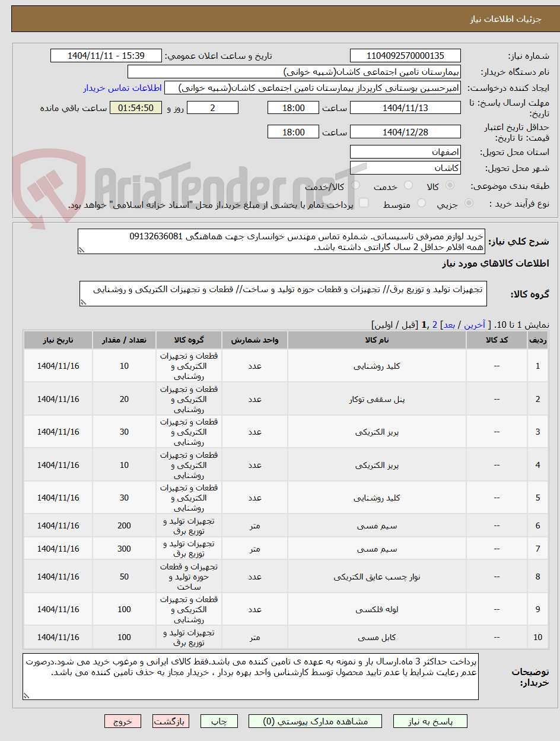Select the پنل سقفی توکار row name
The image size is (560, 741).
(377, 399)
